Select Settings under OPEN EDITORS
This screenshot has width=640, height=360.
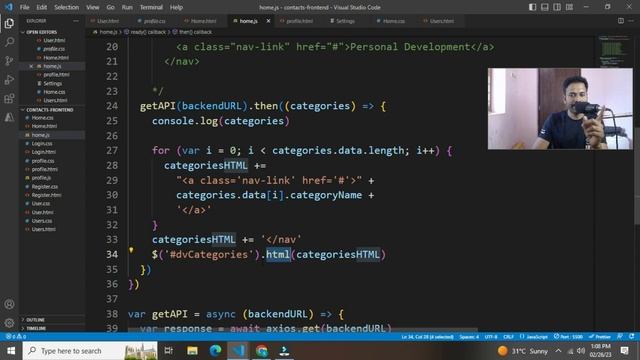pyautogui.click(x=53, y=83)
